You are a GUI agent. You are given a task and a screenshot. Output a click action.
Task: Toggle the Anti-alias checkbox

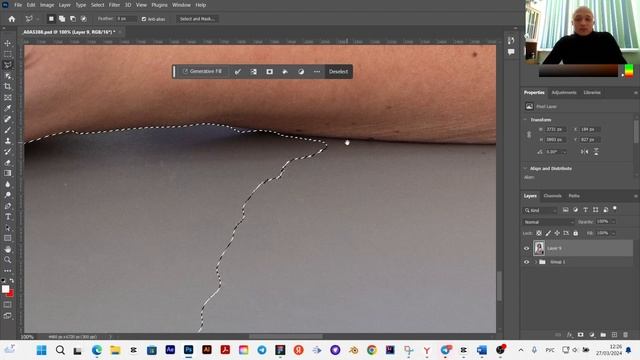pyautogui.click(x=144, y=19)
